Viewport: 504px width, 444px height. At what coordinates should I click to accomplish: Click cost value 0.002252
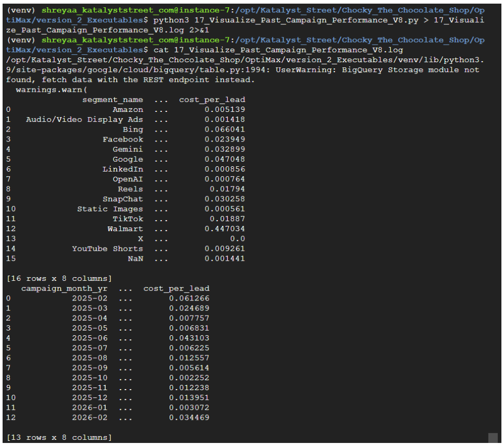(189, 378)
